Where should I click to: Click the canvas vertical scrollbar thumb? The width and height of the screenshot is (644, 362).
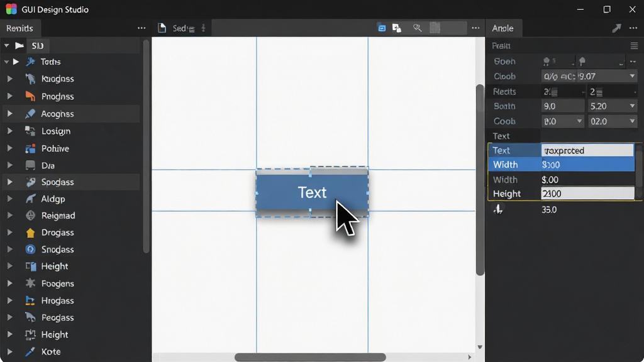tap(480, 180)
